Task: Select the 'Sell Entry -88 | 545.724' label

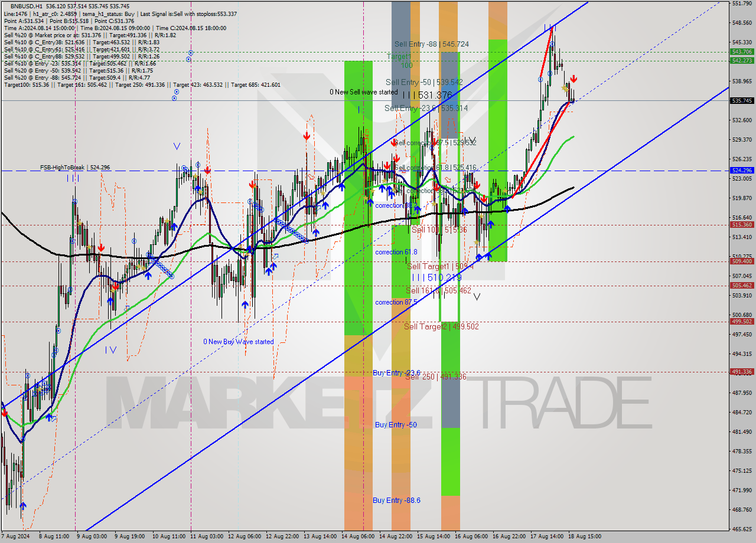Action: 432,44
